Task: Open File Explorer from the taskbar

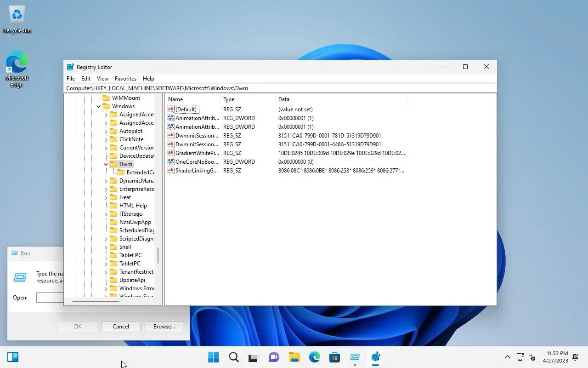Action: pos(294,357)
